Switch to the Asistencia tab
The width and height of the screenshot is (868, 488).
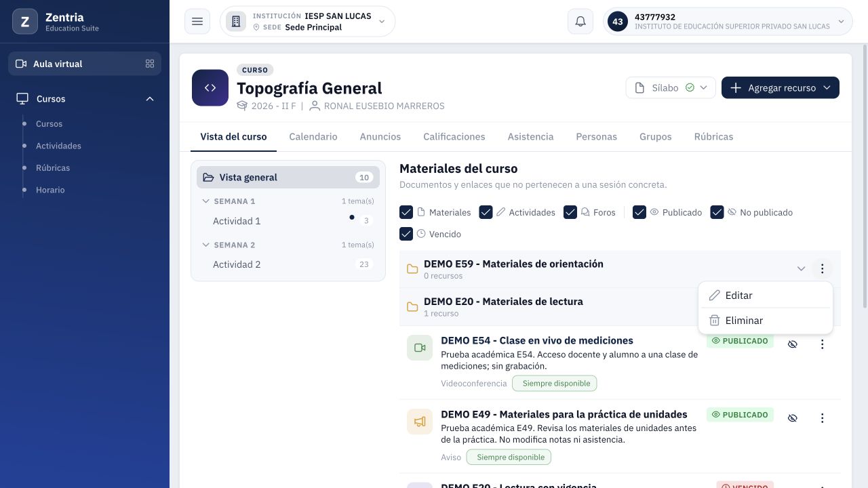(x=530, y=136)
